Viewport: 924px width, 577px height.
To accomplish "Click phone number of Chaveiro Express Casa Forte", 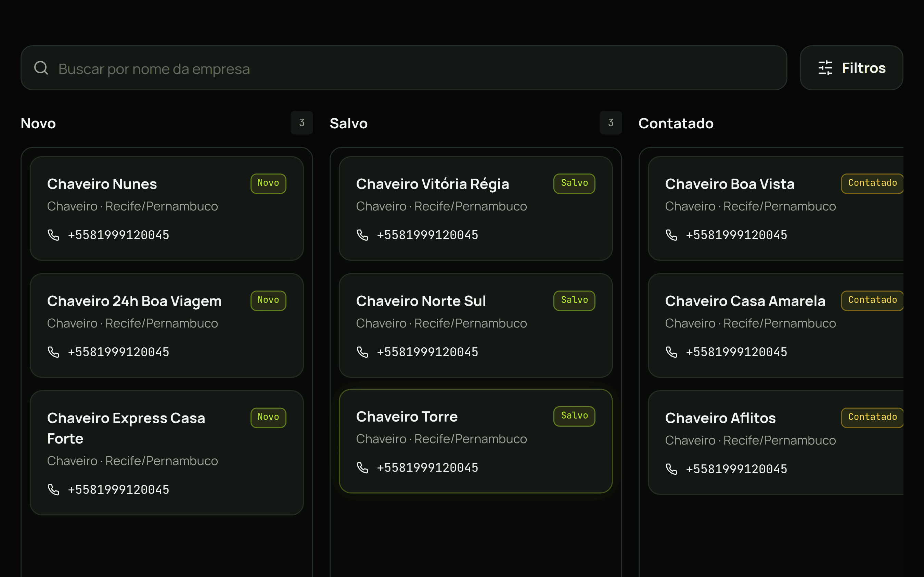I will (118, 489).
